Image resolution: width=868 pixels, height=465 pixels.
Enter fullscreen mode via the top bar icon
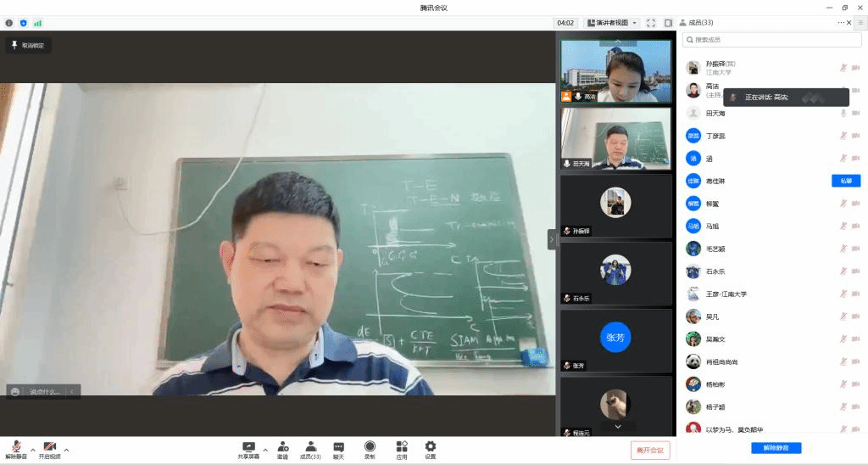(651, 23)
